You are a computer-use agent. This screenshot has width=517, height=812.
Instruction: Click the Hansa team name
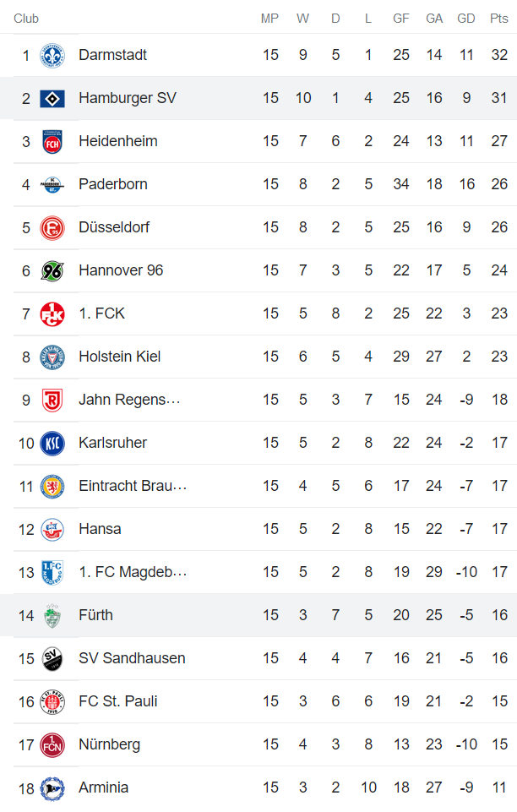(x=100, y=529)
